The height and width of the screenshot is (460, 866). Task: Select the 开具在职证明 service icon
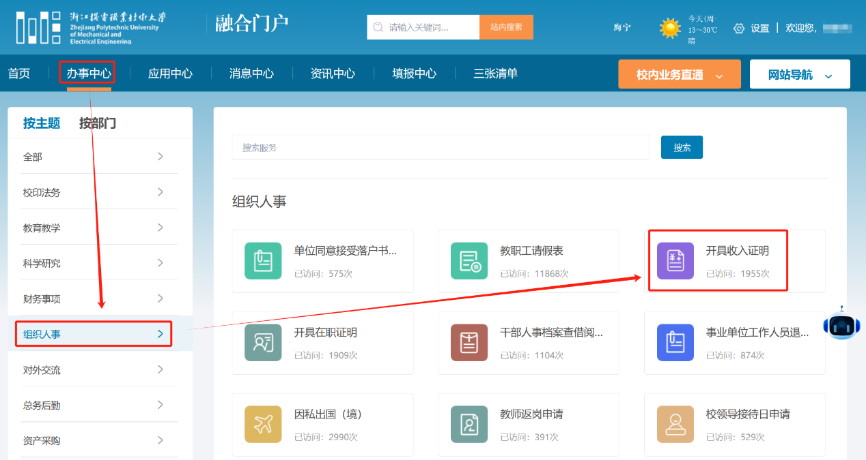263,342
